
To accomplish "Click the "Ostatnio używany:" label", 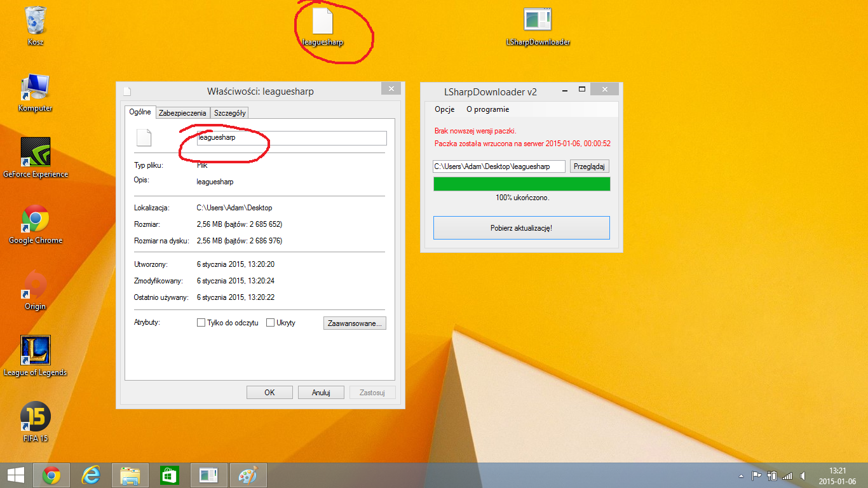I will coord(161,297).
